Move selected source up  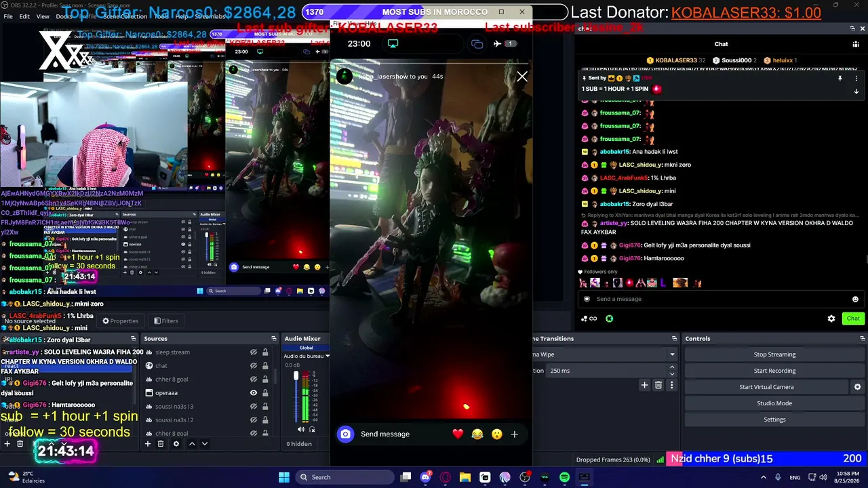pos(192,444)
